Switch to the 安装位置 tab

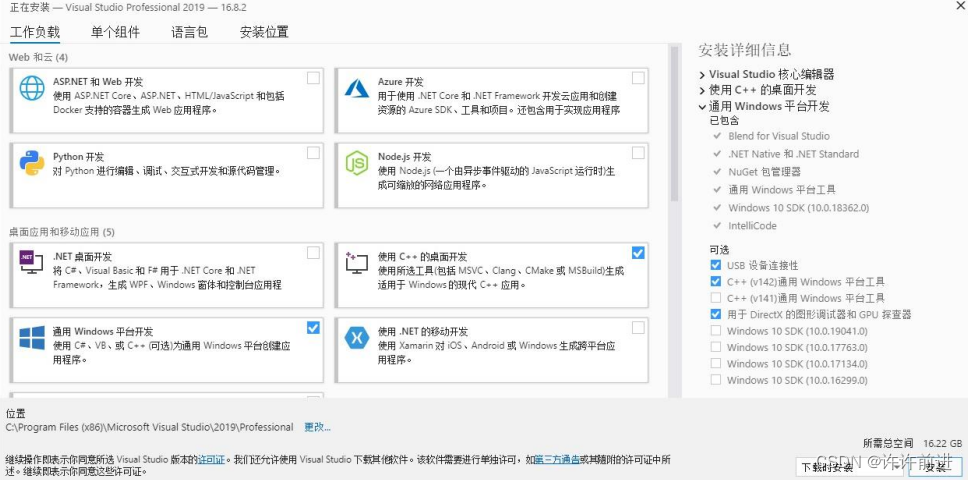[x=264, y=32]
